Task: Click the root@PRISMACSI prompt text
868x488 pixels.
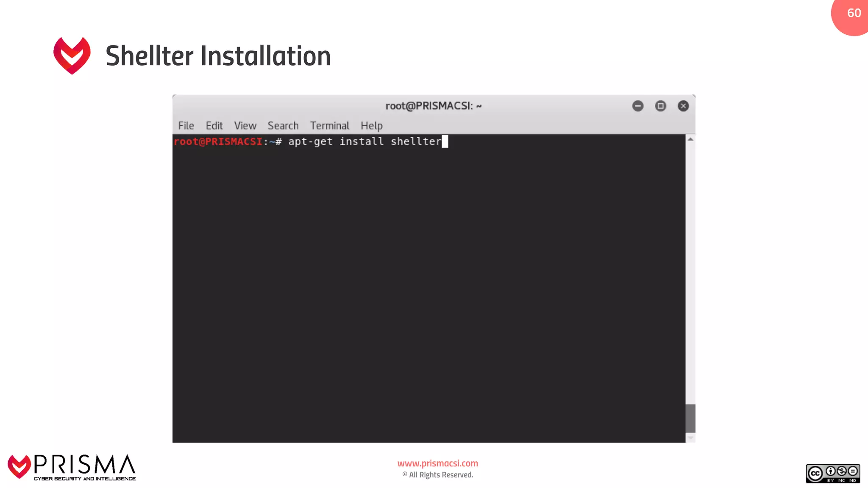Action: (218, 141)
